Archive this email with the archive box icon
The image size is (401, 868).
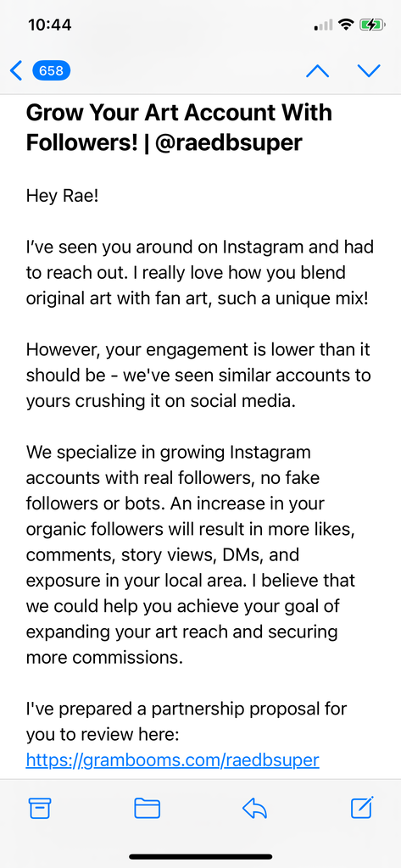coord(40,809)
